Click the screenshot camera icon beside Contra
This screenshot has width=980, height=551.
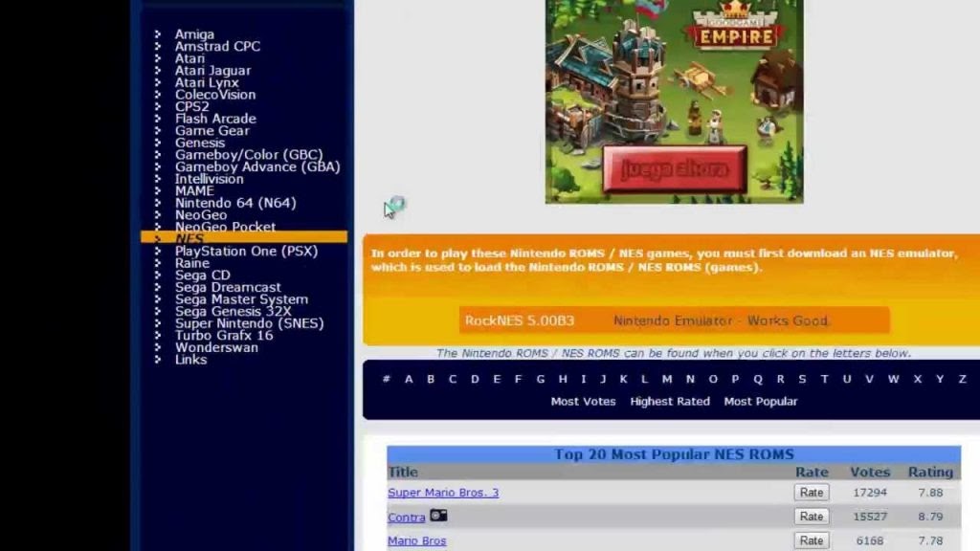(438, 516)
